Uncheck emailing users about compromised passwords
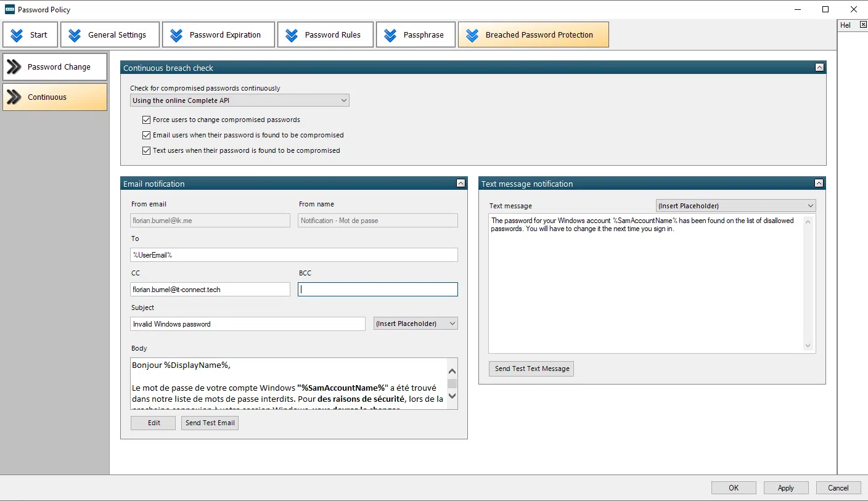The width and height of the screenshot is (868, 501). [x=146, y=135]
